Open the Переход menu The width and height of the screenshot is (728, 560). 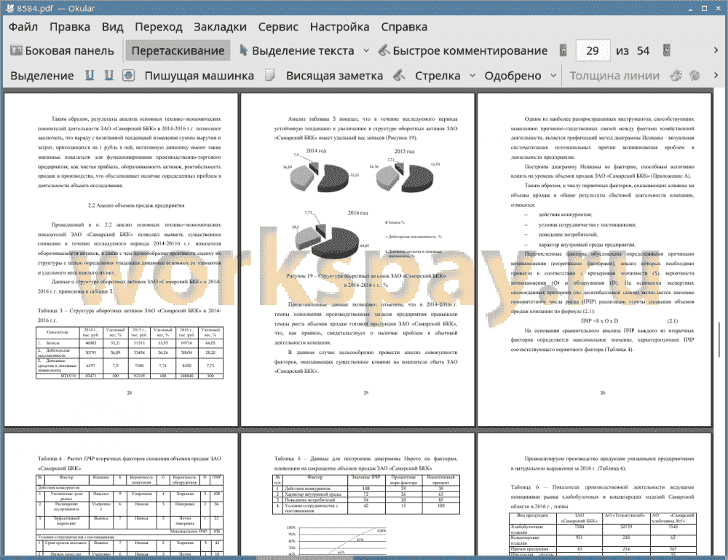coord(158,27)
